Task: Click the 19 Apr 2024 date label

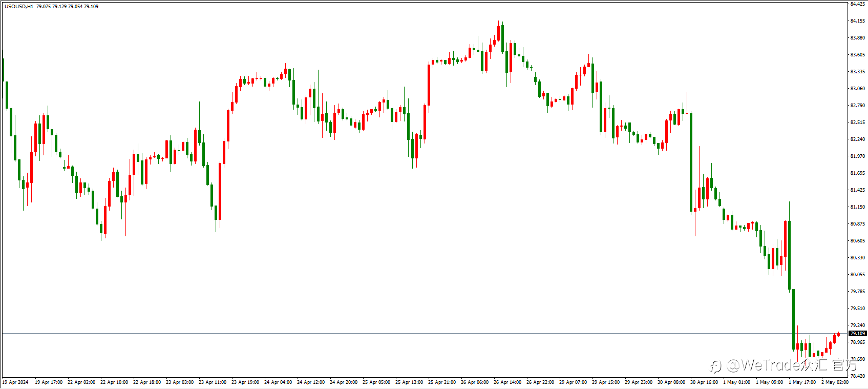Action: coord(15,382)
